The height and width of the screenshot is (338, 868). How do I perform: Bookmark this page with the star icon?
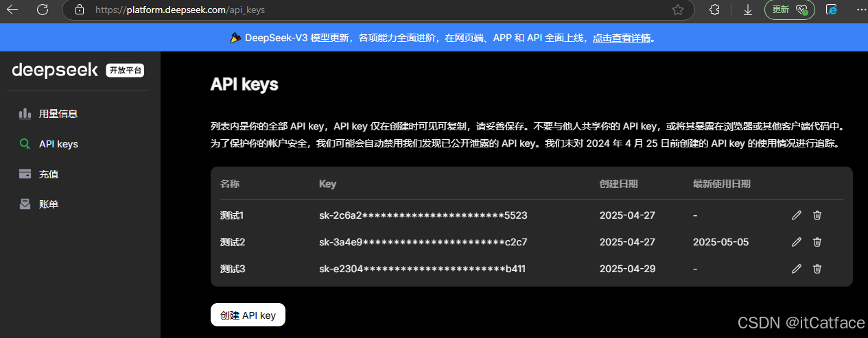(678, 10)
